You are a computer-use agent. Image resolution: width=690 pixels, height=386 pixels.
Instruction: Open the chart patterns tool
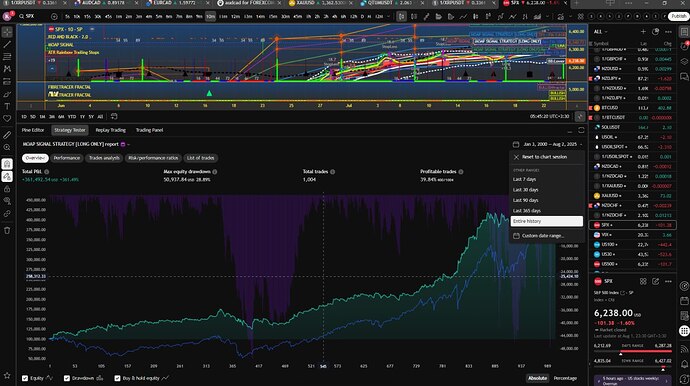7,69
